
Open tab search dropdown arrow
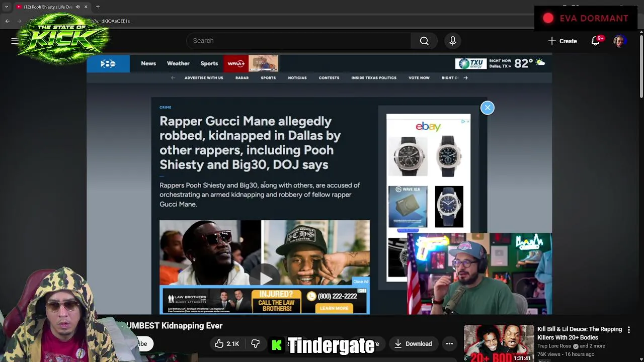pyautogui.click(x=7, y=7)
